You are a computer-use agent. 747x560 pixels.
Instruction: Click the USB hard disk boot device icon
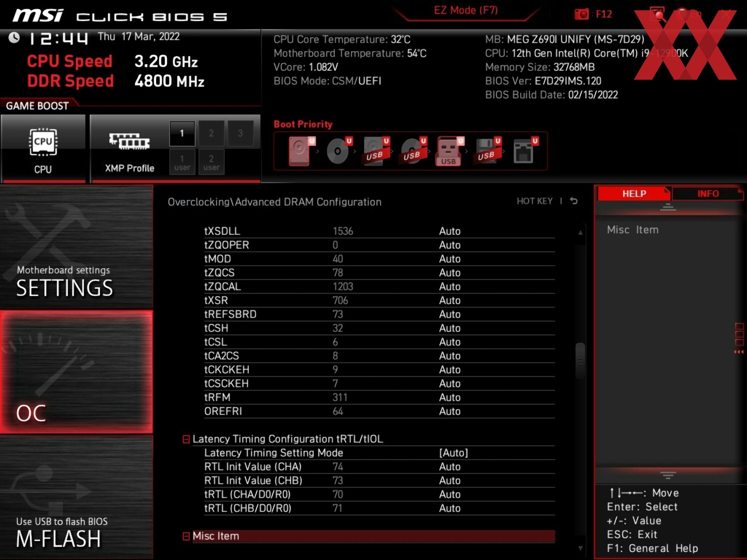376,151
